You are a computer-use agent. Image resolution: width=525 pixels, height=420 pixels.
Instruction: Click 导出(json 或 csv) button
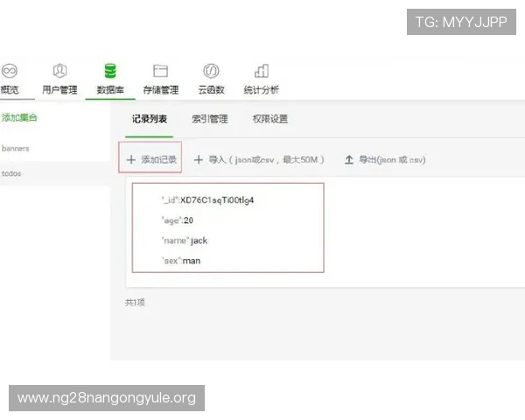pos(385,160)
